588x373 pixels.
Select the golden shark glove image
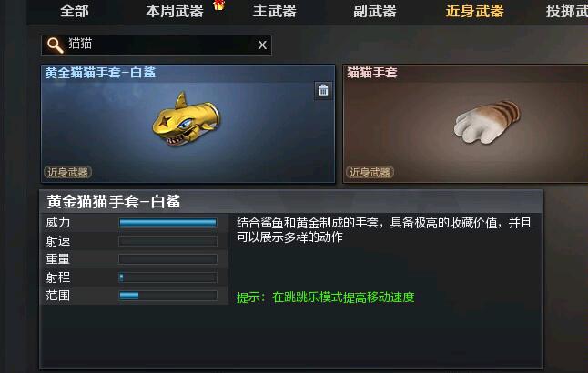click(187, 119)
